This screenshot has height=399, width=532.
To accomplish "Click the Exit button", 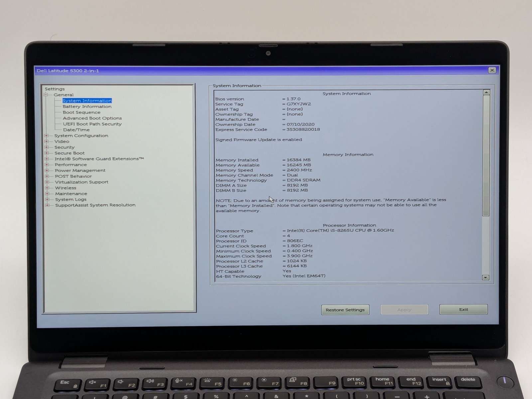I will [464, 309].
